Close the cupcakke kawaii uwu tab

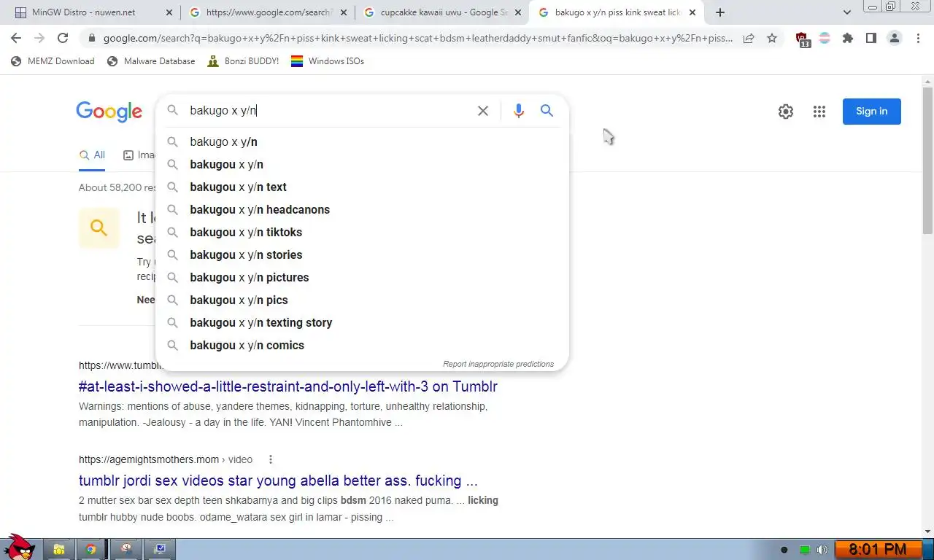[518, 12]
